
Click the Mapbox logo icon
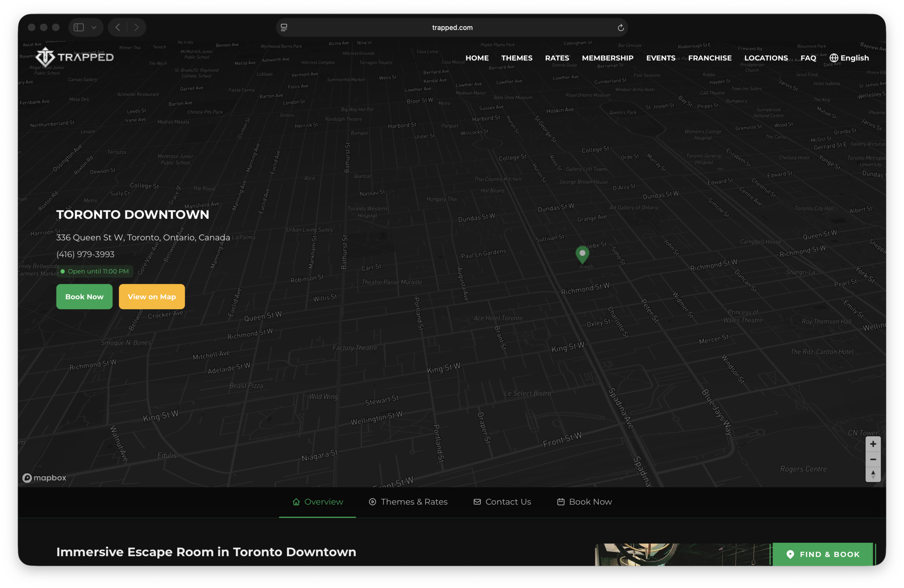(x=27, y=478)
